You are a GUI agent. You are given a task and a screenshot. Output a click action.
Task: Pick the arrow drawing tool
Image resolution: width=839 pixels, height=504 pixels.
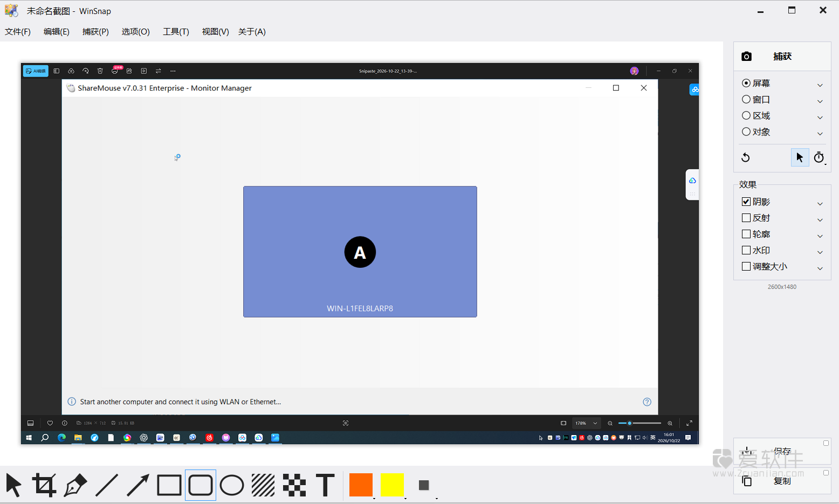pos(138,485)
